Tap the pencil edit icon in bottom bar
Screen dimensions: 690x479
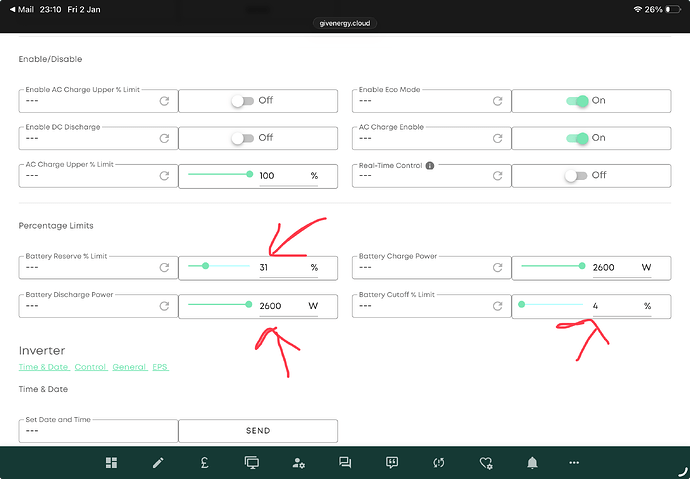coord(157,463)
